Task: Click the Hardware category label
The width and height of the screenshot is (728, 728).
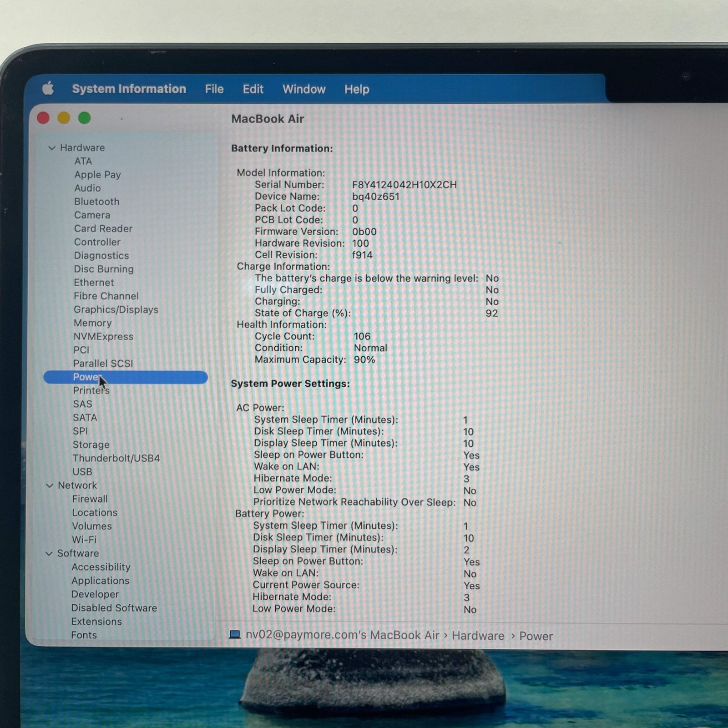Action: [x=82, y=147]
